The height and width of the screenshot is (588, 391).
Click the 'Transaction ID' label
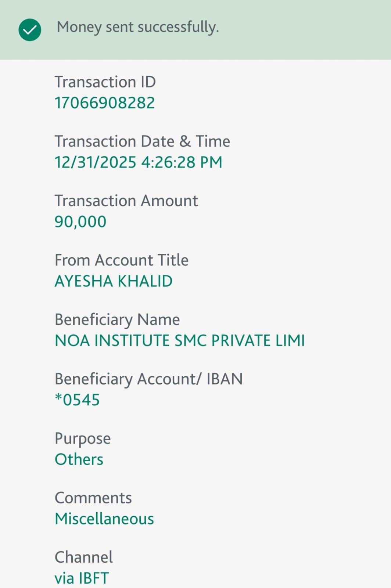[105, 82]
